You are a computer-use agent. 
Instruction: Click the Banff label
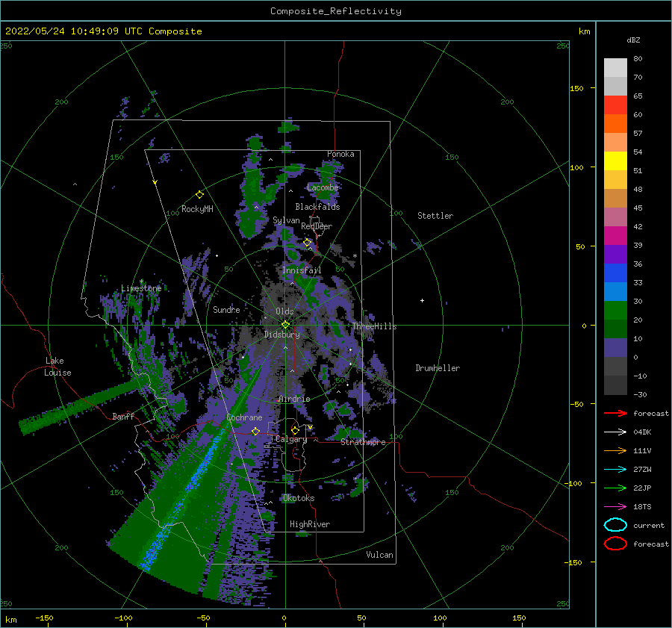pyautogui.click(x=123, y=416)
